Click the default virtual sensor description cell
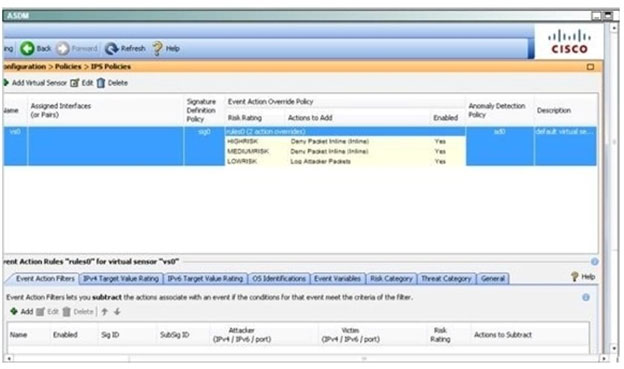 click(565, 146)
